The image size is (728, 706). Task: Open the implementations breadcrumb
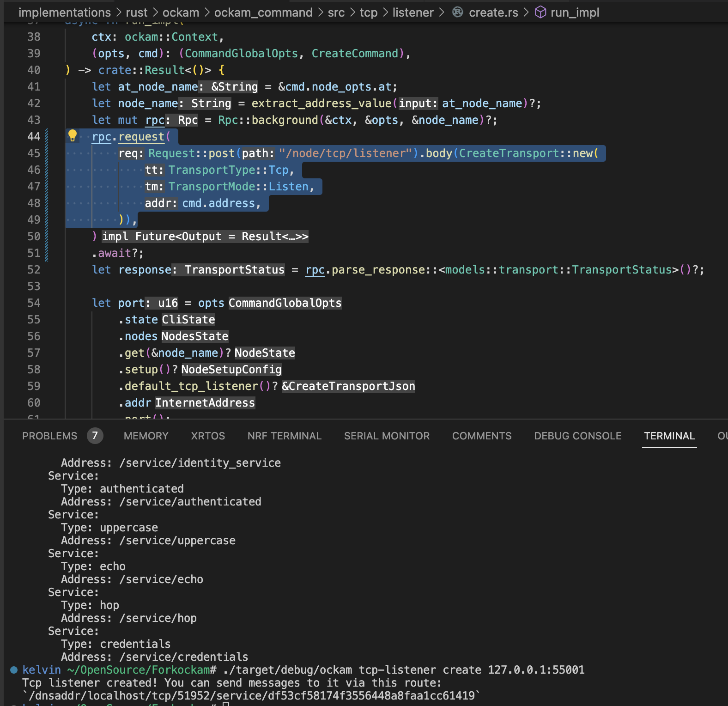click(x=65, y=12)
